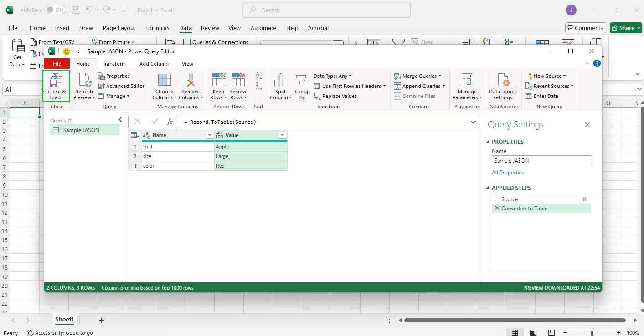This screenshot has height=336, width=644.
Task: Add a new sheet with plus icon
Action: (101, 320)
